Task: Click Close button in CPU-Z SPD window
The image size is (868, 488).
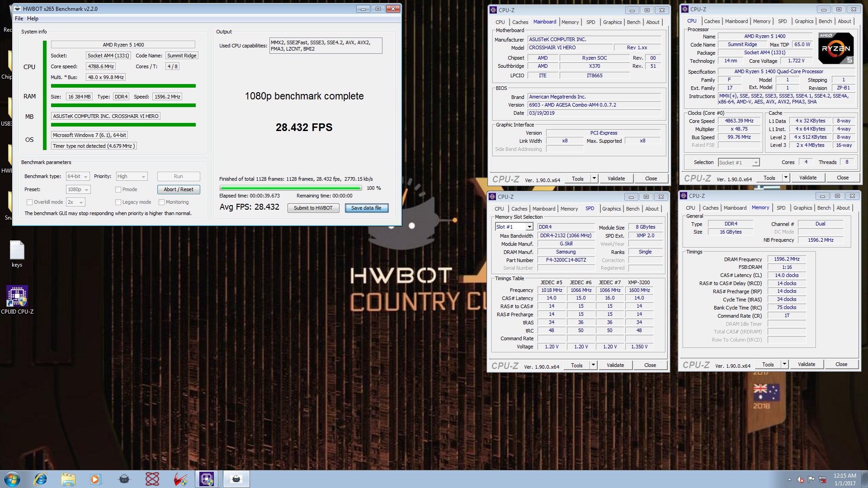Action: point(650,366)
